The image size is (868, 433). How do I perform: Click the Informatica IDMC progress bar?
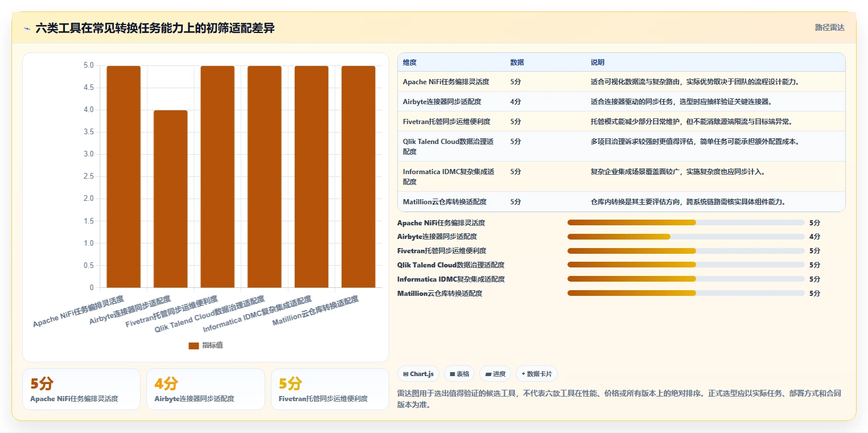686,279
